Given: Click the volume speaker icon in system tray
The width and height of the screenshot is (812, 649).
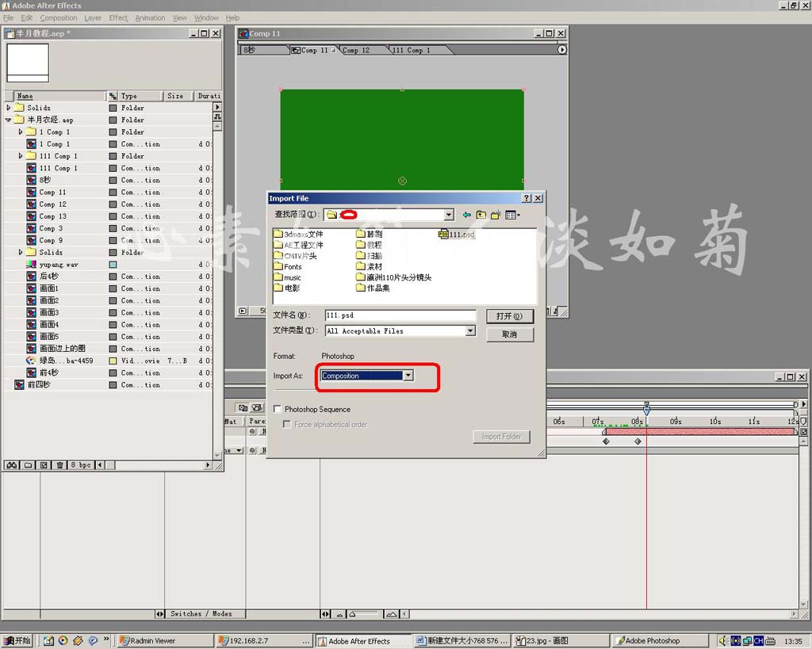Looking at the screenshot, I should (x=723, y=641).
